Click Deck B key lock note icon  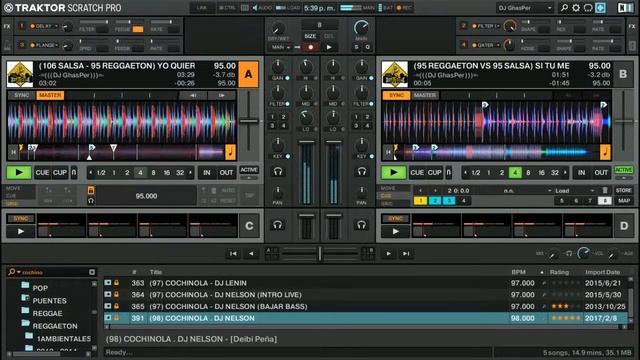tap(605, 152)
